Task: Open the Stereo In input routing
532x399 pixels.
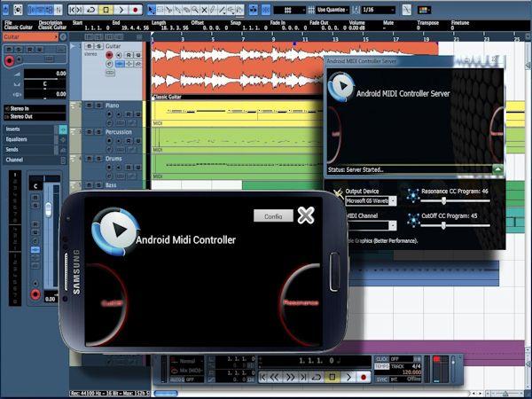Action: click(35, 108)
